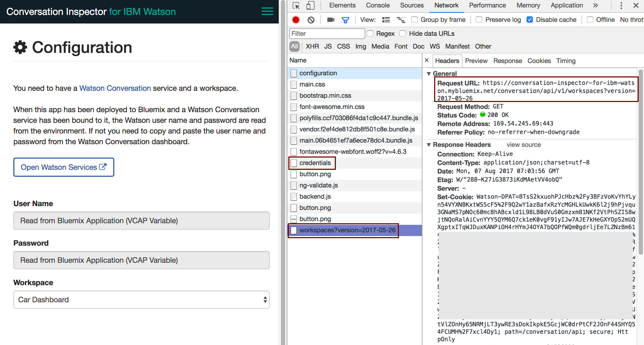644x345 pixels.
Task: Click the file icon beside ng-validate.js
Action: pos(294,186)
